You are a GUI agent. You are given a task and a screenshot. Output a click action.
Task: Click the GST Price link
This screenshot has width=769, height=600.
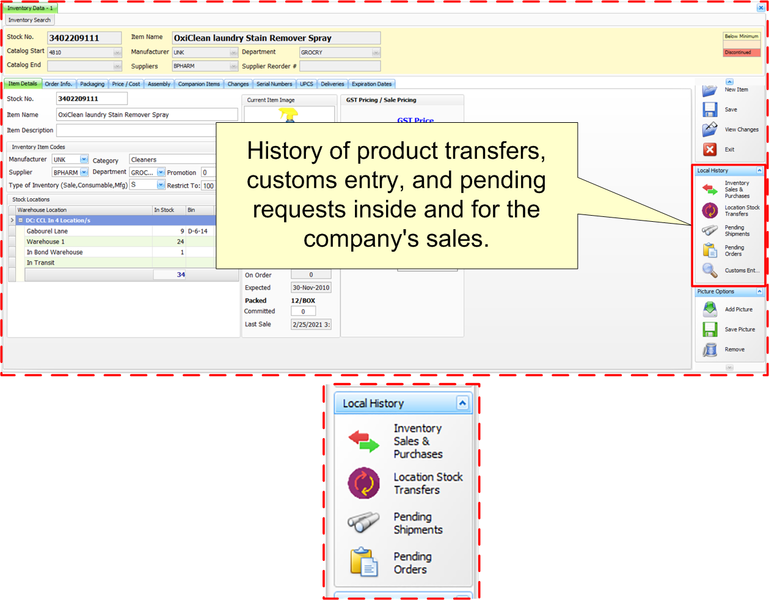coord(415,120)
